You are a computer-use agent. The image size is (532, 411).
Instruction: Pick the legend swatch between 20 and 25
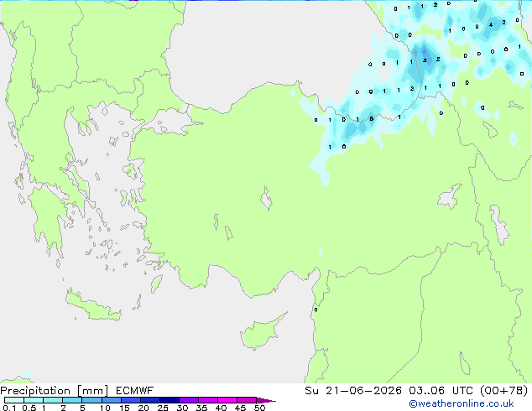(x=150, y=400)
